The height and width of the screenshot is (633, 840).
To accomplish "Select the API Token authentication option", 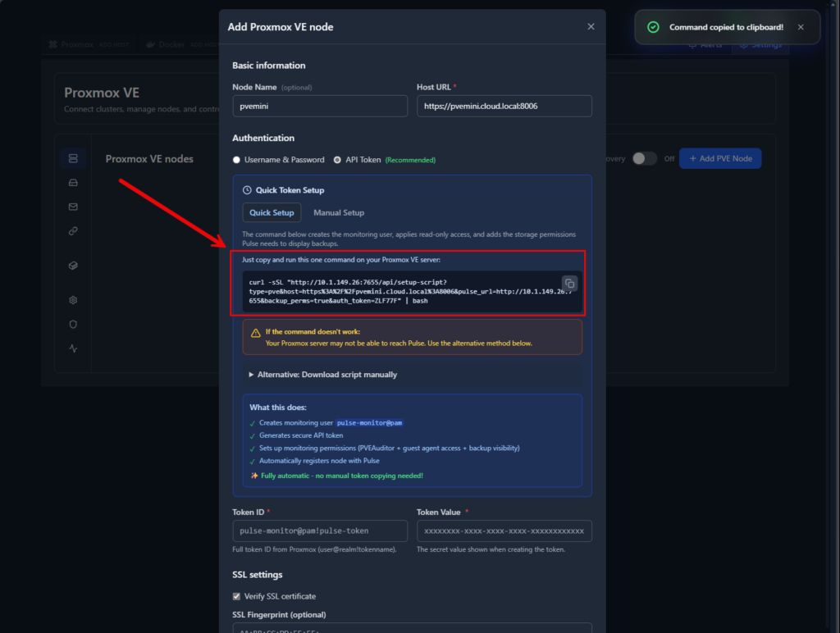I will [x=337, y=160].
